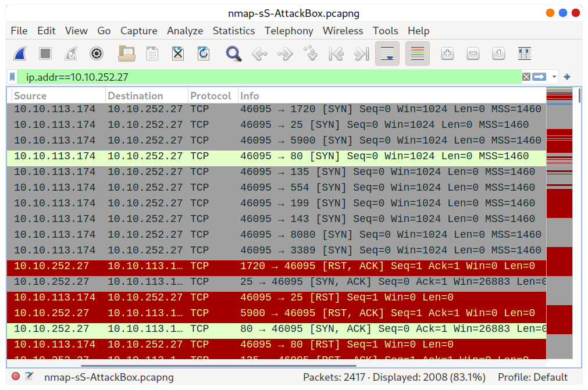588x390 pixels.
Task: Jump to the last packet
Action: [x=362, y=53]
